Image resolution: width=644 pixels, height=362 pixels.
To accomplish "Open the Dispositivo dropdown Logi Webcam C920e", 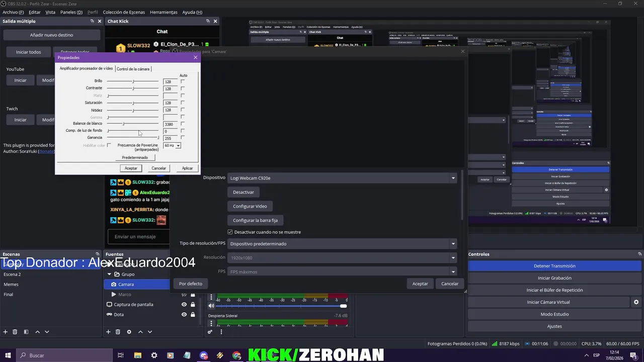I will coord(342,178).
